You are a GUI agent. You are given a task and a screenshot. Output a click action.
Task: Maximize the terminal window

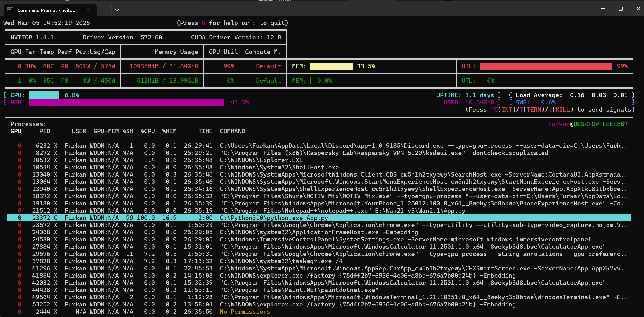pos(621,9)
